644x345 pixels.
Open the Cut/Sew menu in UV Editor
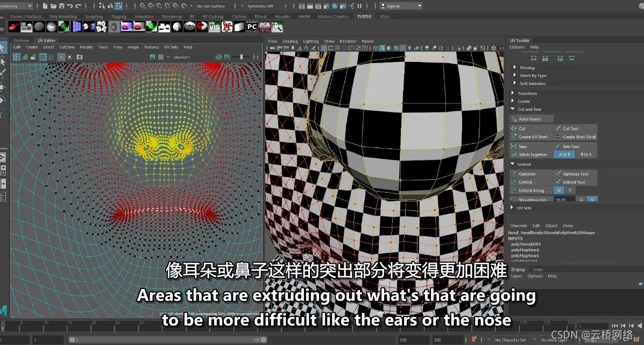coord(67,47)
